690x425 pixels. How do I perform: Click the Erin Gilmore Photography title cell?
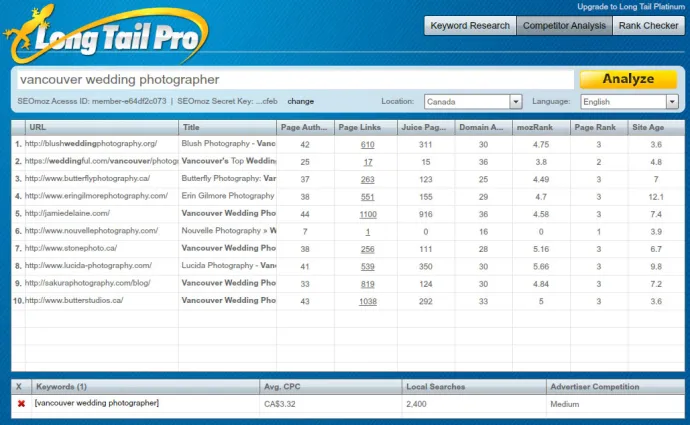[x=228, y=196]
